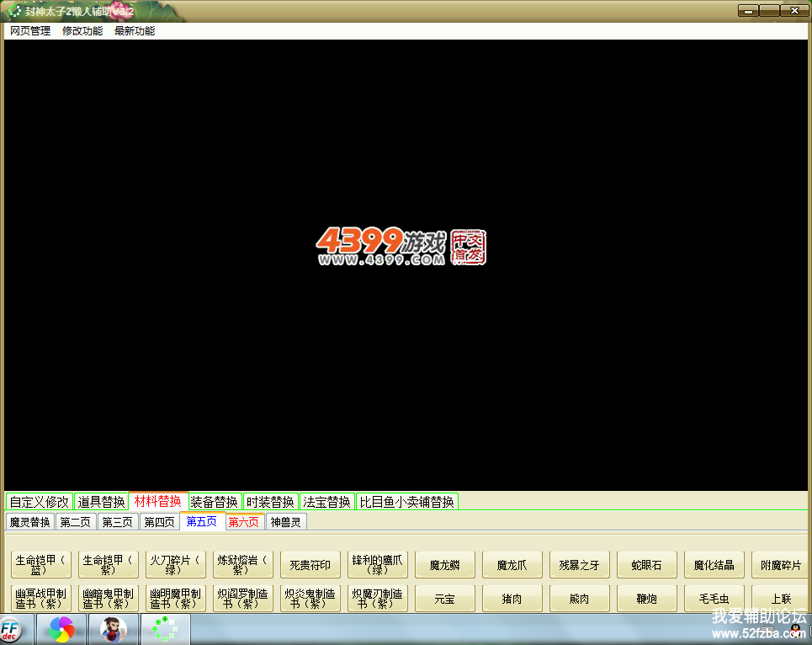Click the 生命铠甲（紫） button
Viewport: 812px width, 645px height.
pos(109,565)
